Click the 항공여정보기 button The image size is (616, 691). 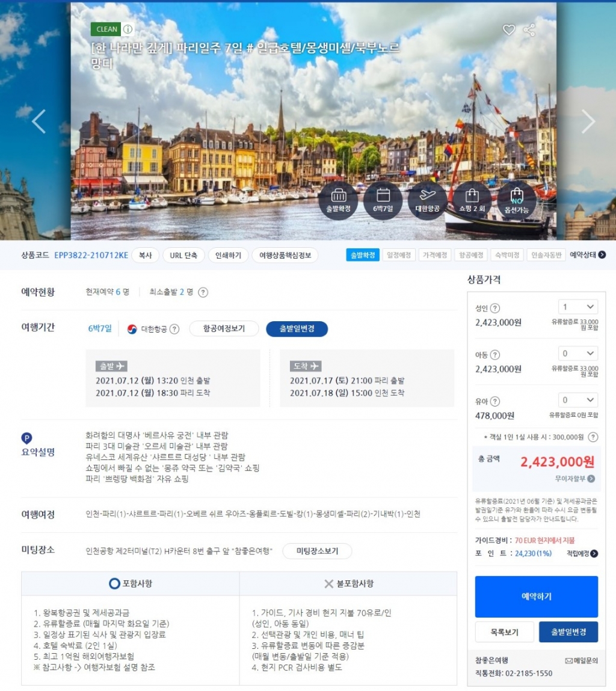224,329
